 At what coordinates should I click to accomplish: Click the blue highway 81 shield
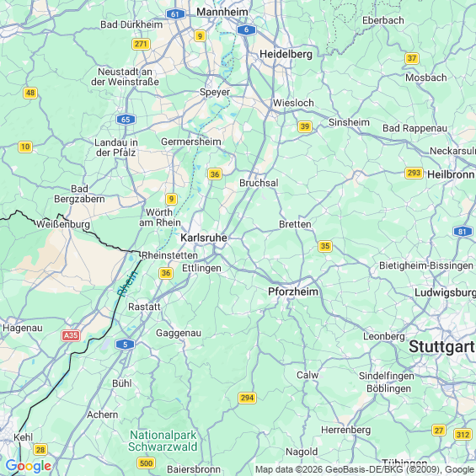click(x=463, y=232)
